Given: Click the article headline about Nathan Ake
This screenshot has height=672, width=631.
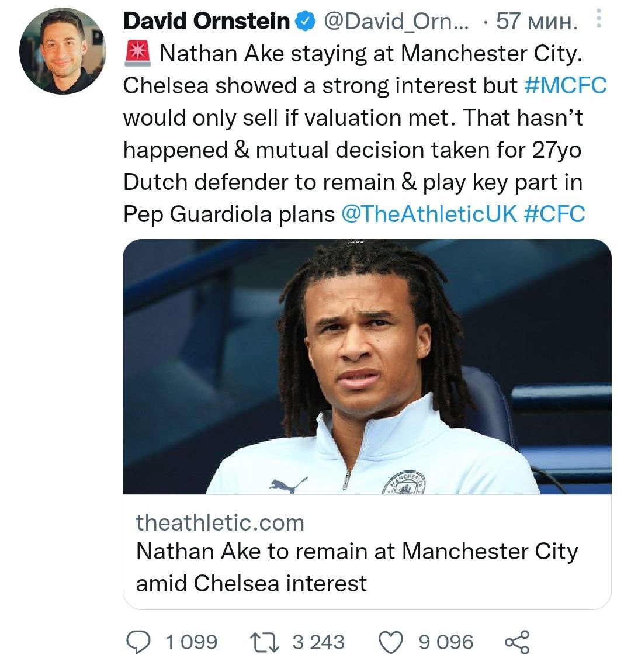Looking at the screenshot, I should tap(356, 567).
